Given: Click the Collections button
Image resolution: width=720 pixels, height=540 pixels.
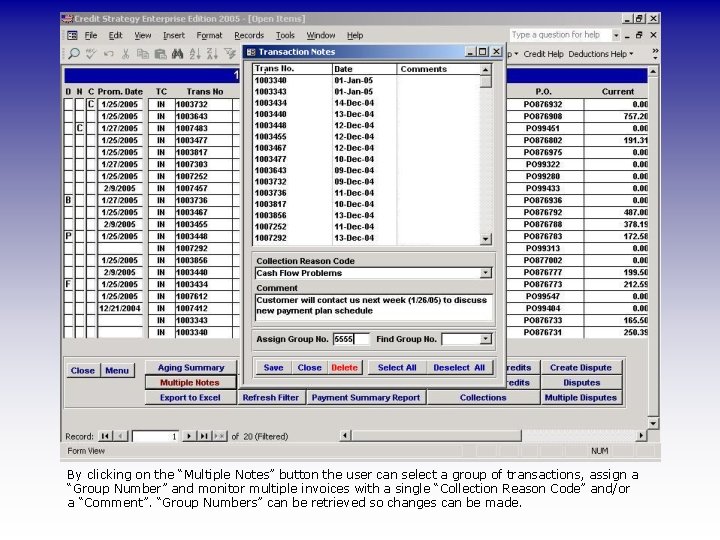Looking at the screenshot, I should pos(483,398).
